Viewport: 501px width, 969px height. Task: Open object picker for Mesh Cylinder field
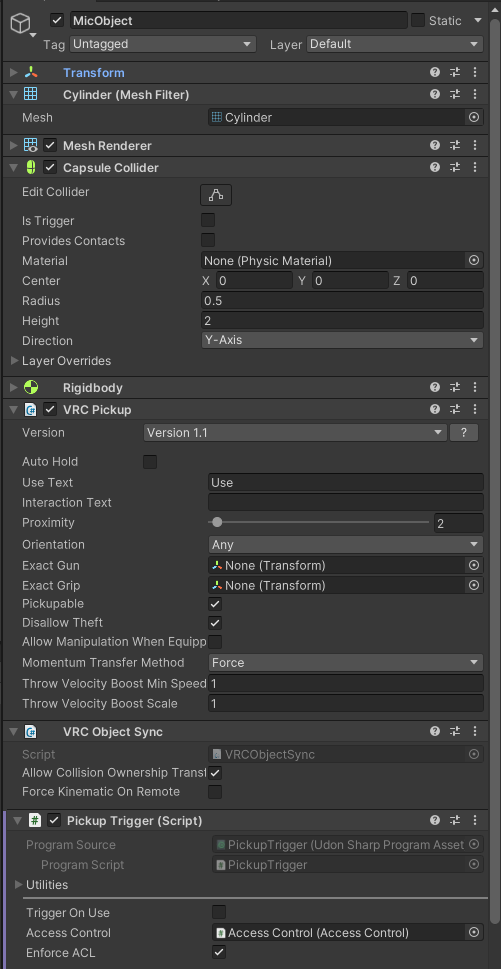pyautogui.click(x=474, y=117)
